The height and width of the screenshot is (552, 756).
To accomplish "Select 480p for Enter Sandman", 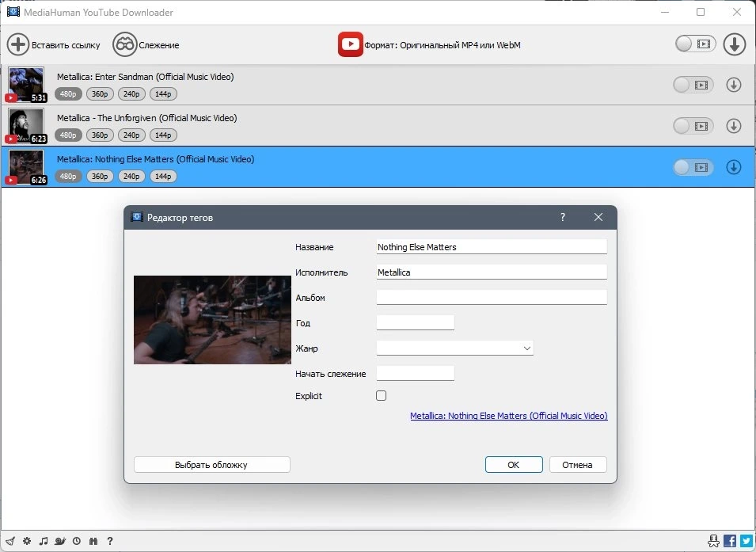I will coord(68,94).
